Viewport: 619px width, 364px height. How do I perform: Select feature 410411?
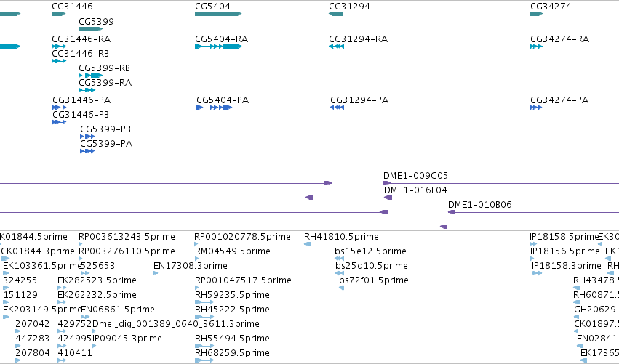75,353
